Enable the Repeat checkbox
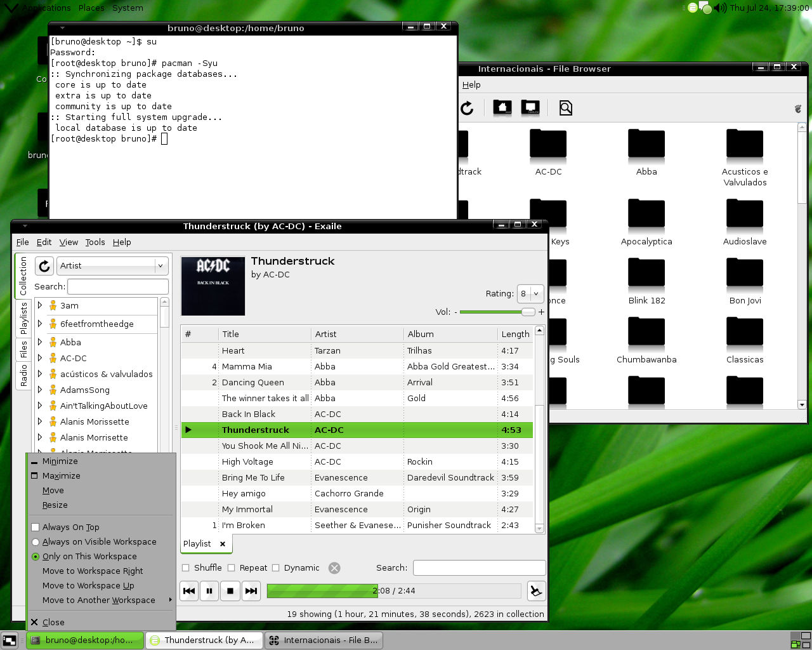The image size is (812, 650). pyautogui.click(x=232, y=568)
